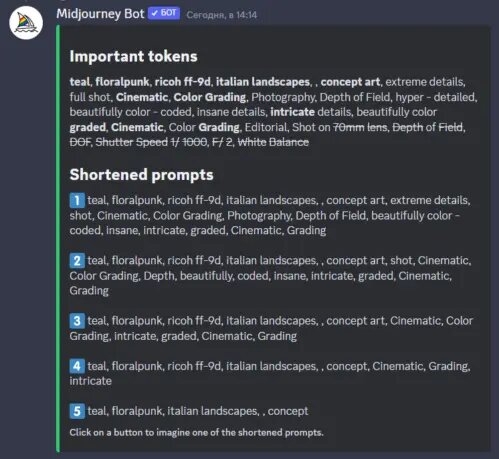Click the Important tokens heading
The height and width of the screenshot is (459, 499).
(133, 56)
